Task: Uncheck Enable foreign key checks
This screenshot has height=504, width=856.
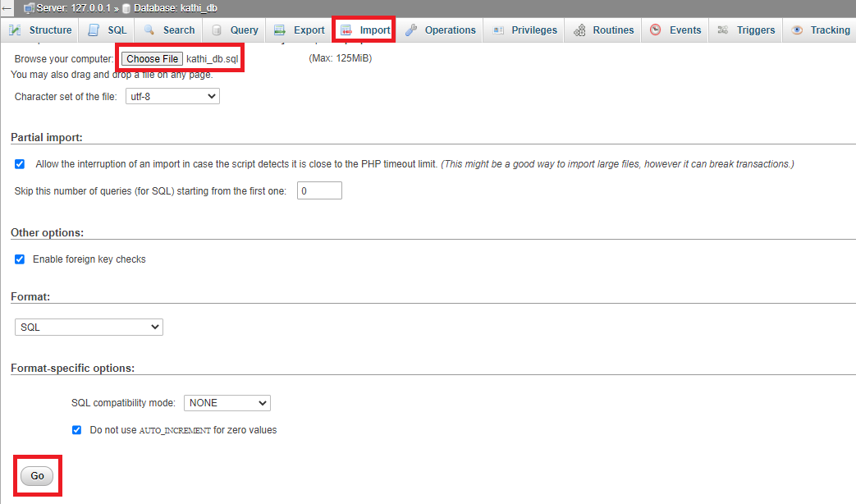Action: point(20,259)
